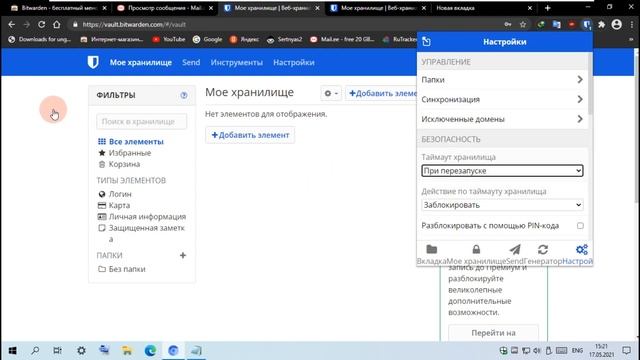Open Windows notification center
This screenshot has width=640, height=360.
coord(627,351)
